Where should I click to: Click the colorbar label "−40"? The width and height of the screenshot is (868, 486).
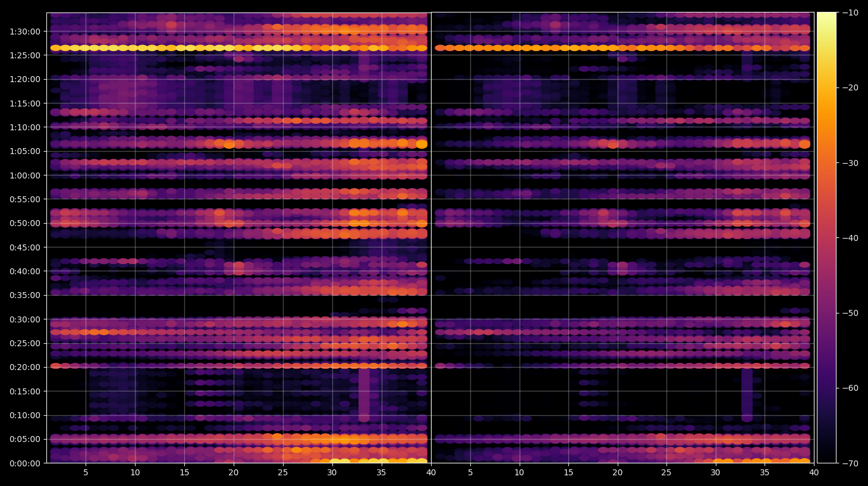click(850, 238)
